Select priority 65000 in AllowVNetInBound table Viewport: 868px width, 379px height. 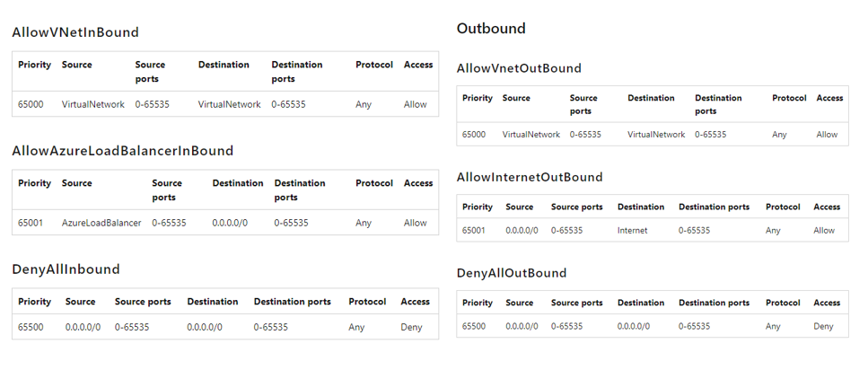point(31,104)
